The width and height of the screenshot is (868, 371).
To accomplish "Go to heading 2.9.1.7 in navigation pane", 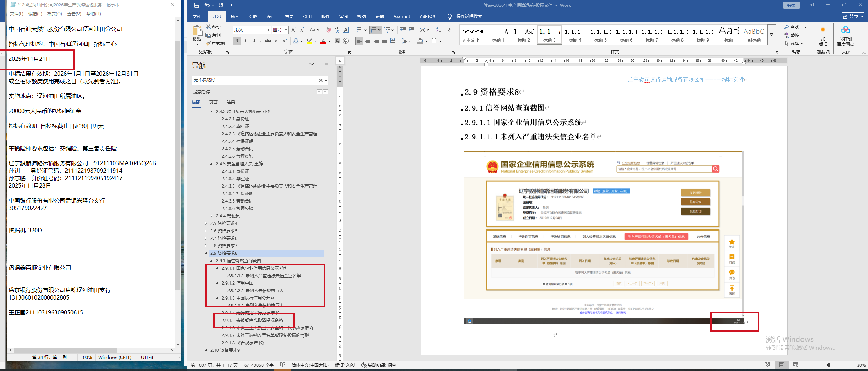I will 265,335.
